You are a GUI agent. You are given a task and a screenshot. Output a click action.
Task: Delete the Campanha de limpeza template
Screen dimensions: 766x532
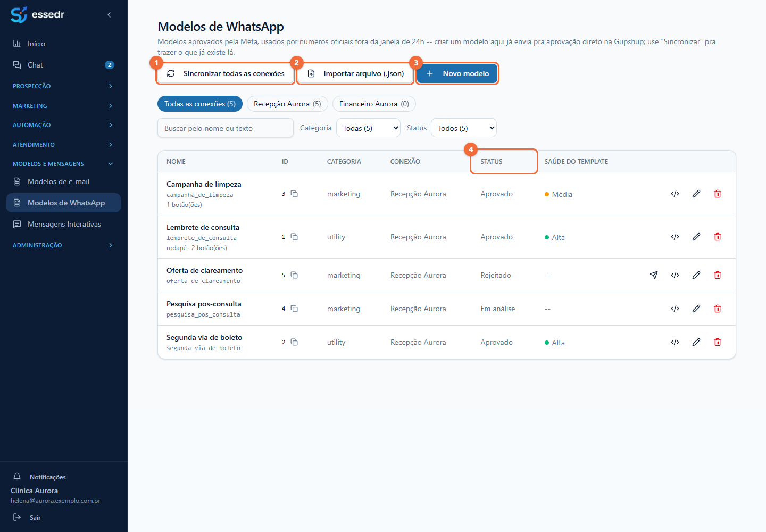(718, 194)
